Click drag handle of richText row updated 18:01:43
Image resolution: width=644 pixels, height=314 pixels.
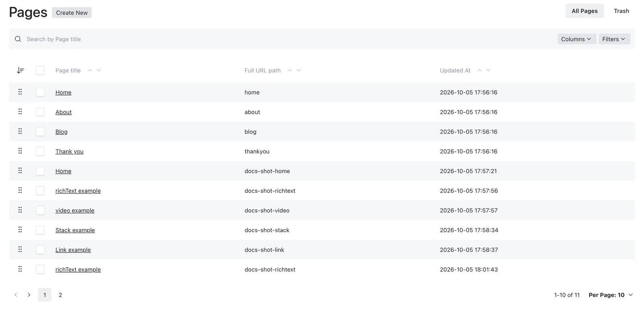pos(20,269)
